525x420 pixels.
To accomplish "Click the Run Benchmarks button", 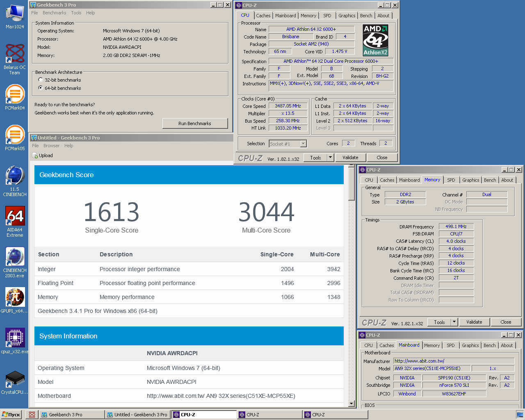I will coord(195,123).
